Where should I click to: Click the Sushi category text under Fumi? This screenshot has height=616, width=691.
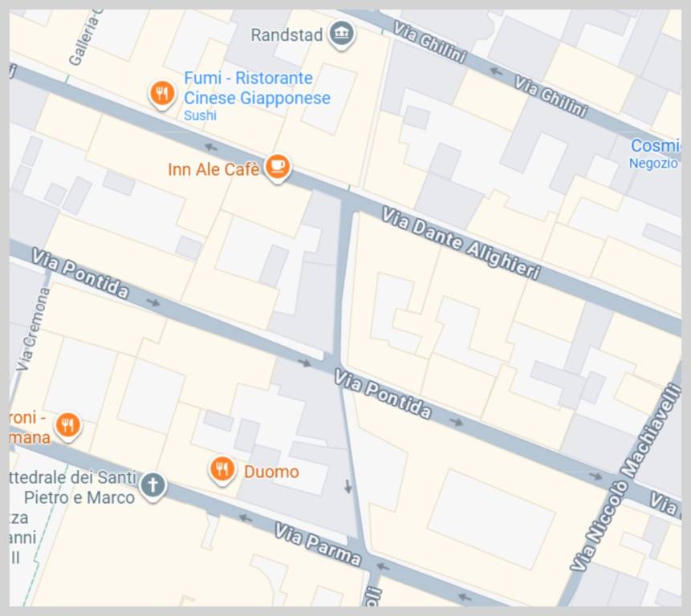(200, 115)
